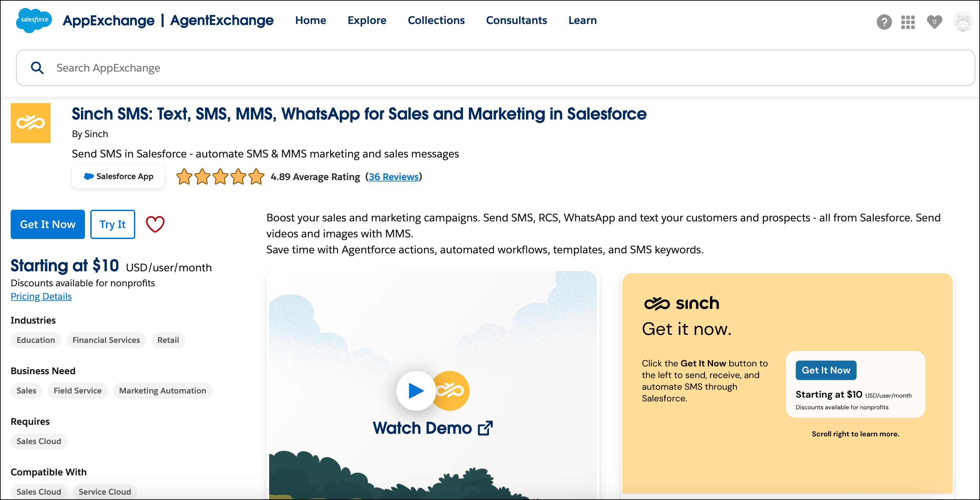
Task: Open the user profile avatar
Action: (962, 22)
